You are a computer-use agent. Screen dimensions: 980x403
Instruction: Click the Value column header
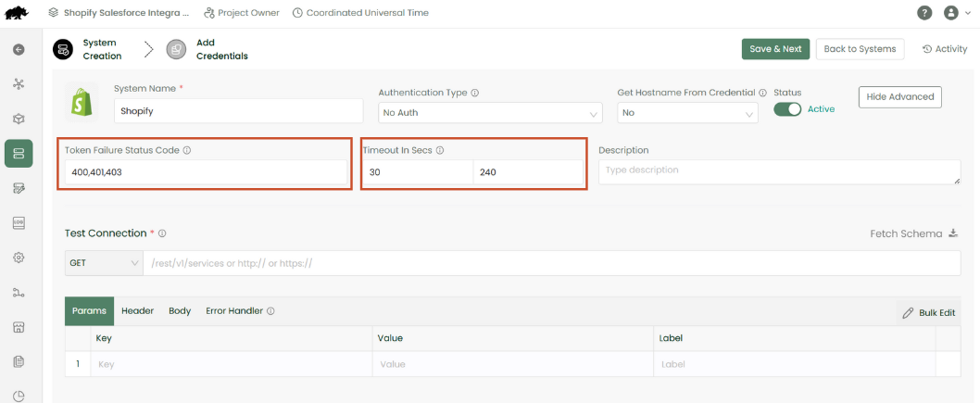tap(513, 338)
